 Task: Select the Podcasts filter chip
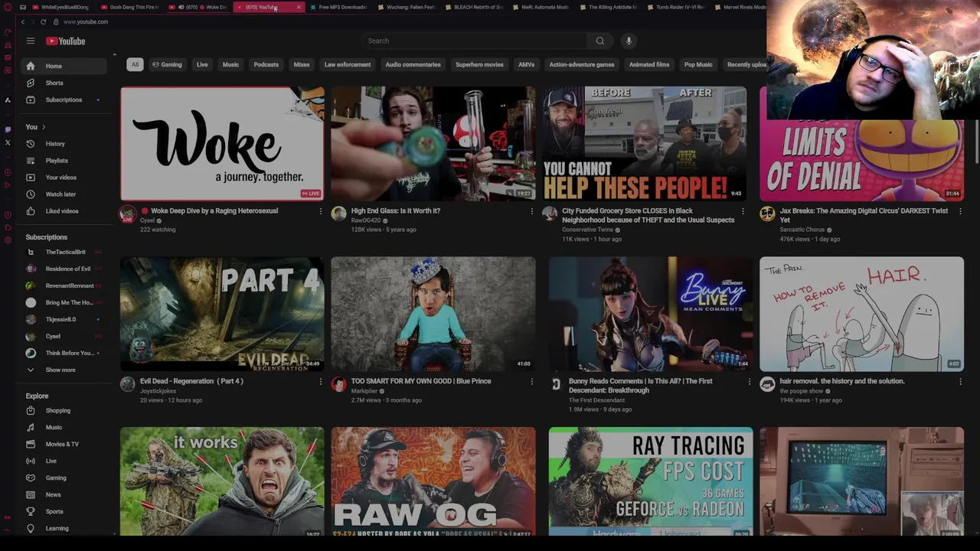tap(266, 64)
